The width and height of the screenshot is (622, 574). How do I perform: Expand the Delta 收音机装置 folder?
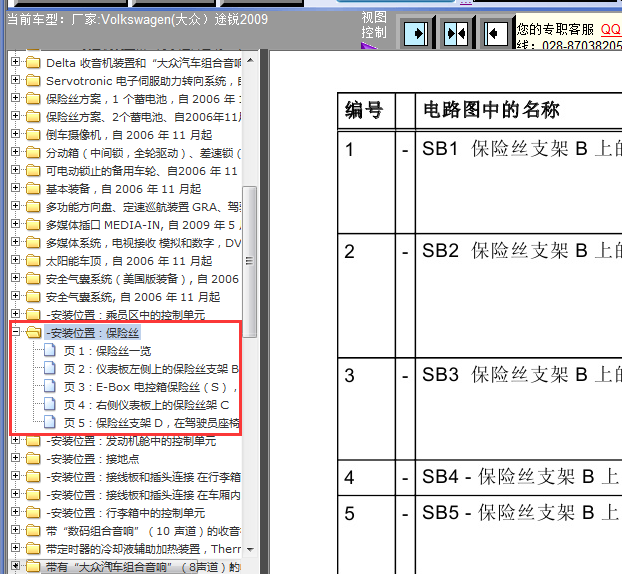point(15,61)
